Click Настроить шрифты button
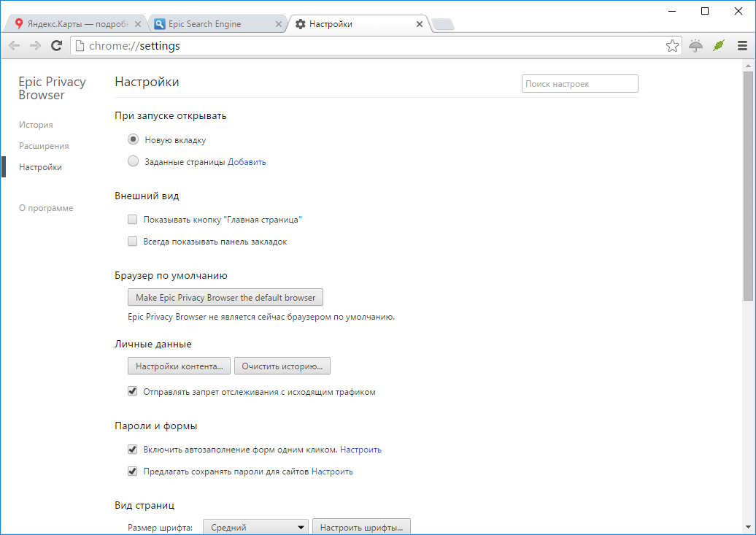 pyautogui.click(x=362, y=527)
